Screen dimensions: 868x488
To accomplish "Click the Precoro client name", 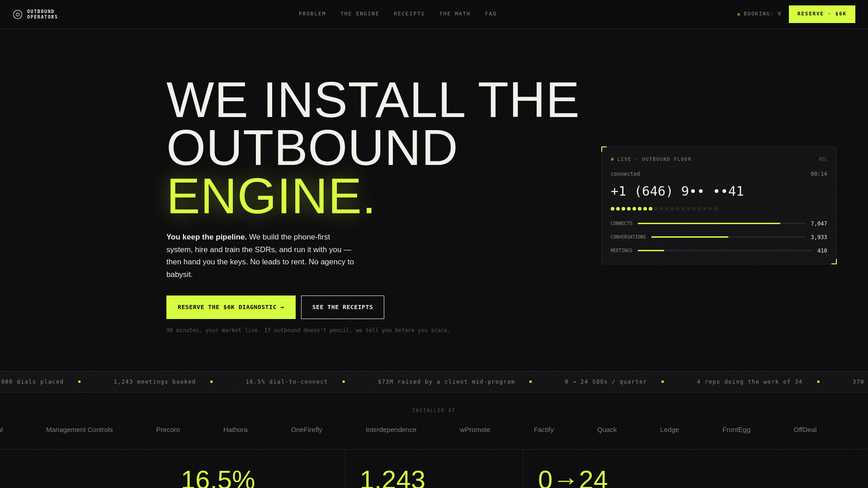I will point(168,430).
